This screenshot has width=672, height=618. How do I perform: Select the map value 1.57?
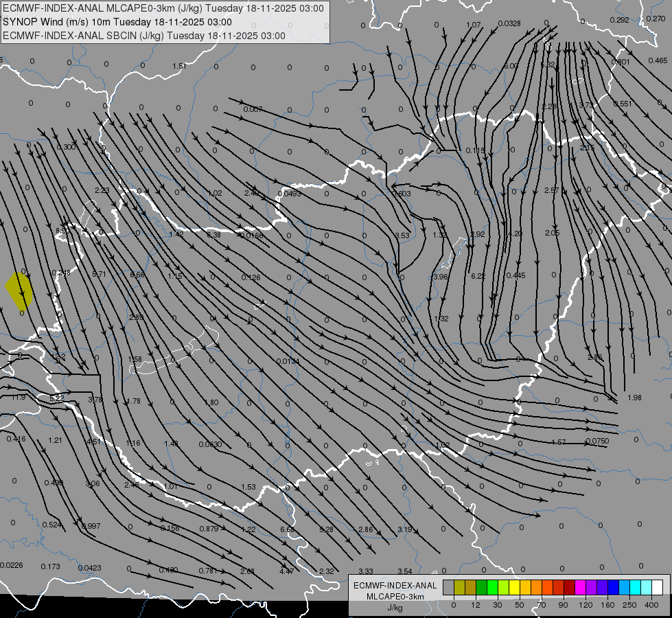tap(559, 442)
